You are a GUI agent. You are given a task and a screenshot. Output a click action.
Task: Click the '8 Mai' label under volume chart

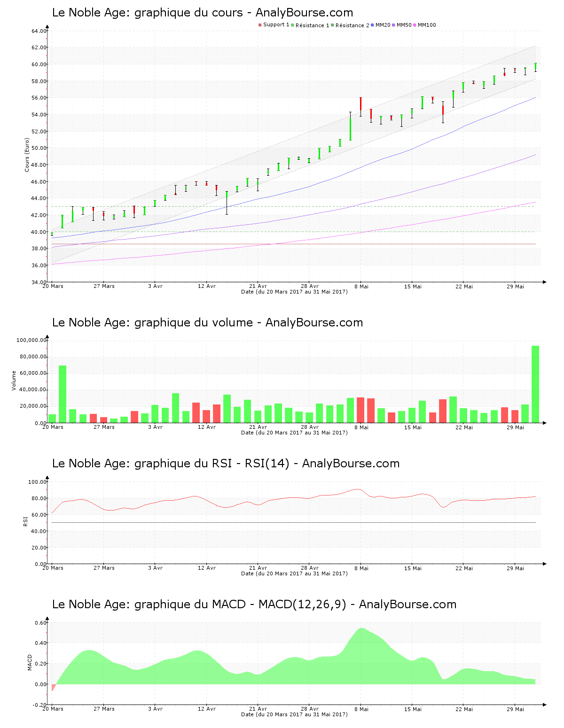coord(361,427)
